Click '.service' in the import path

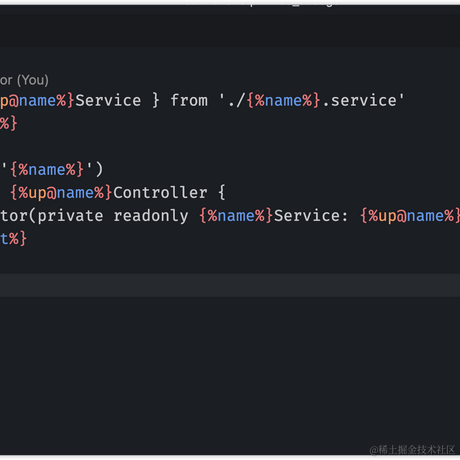tap(360, 100)
